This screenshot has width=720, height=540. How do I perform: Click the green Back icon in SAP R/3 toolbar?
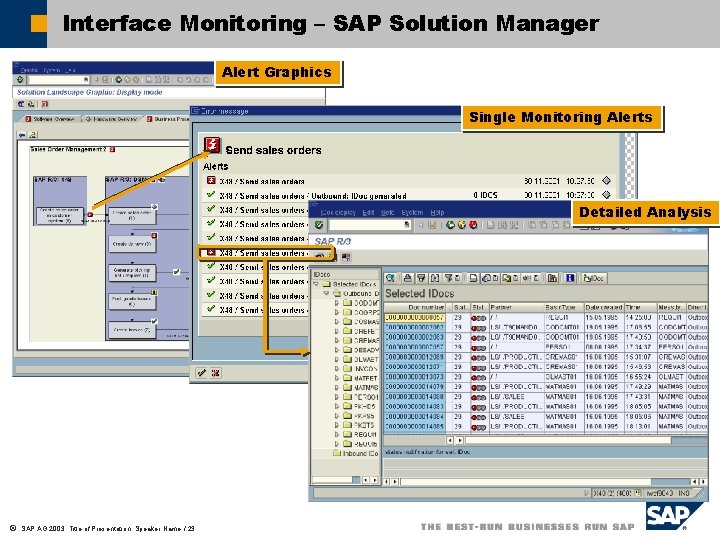point(450,225)
